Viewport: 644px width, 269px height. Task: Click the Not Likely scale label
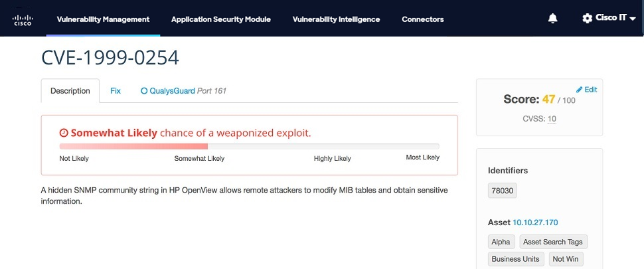(74, 159)
